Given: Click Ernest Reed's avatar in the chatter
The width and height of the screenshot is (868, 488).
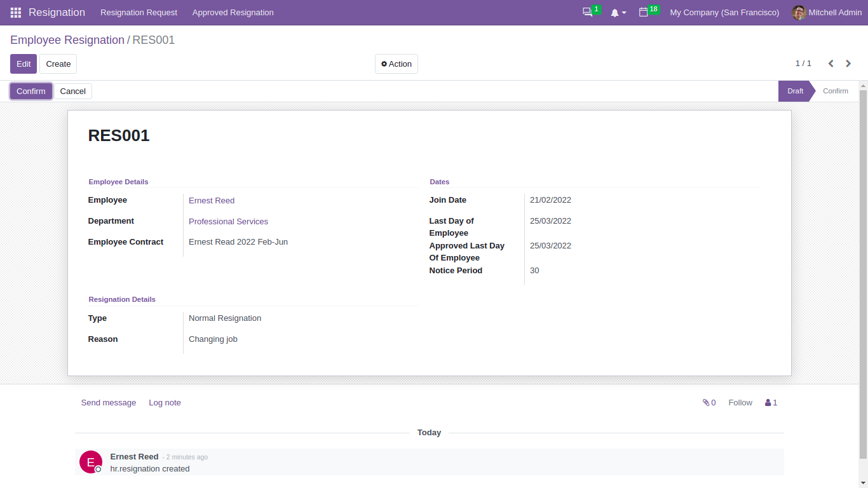Looking at the screenshot, I should pos(90,462).
